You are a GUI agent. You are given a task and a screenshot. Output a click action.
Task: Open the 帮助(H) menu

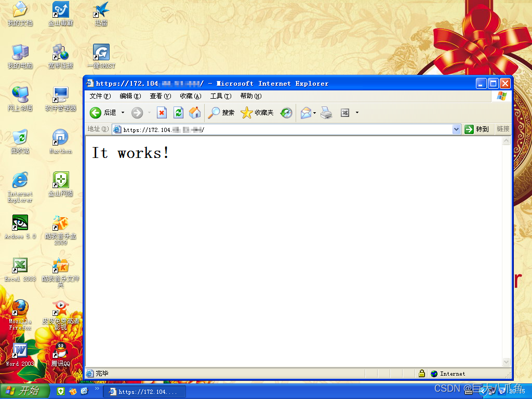tap(251, 96)
